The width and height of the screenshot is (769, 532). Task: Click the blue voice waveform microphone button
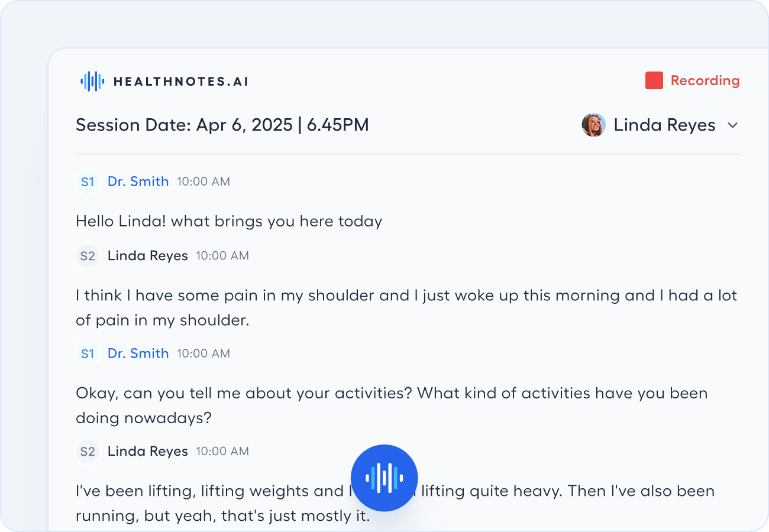pos(384,478)
